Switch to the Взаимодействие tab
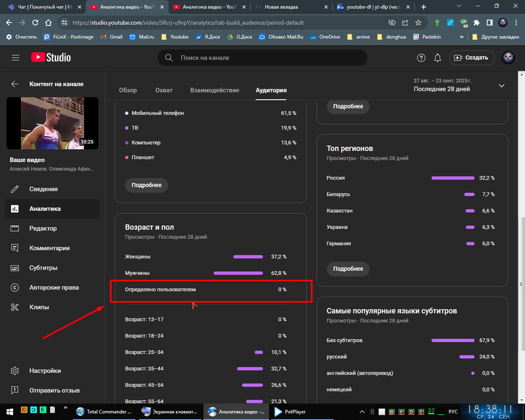Viewport: 525px width, 420px height. 215,90
